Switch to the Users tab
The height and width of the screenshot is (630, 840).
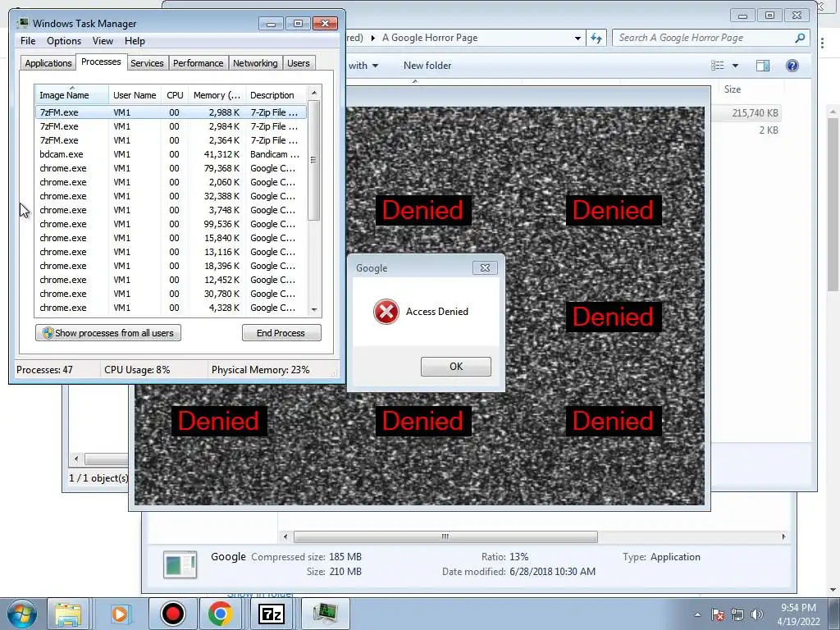tap(298, 63)
